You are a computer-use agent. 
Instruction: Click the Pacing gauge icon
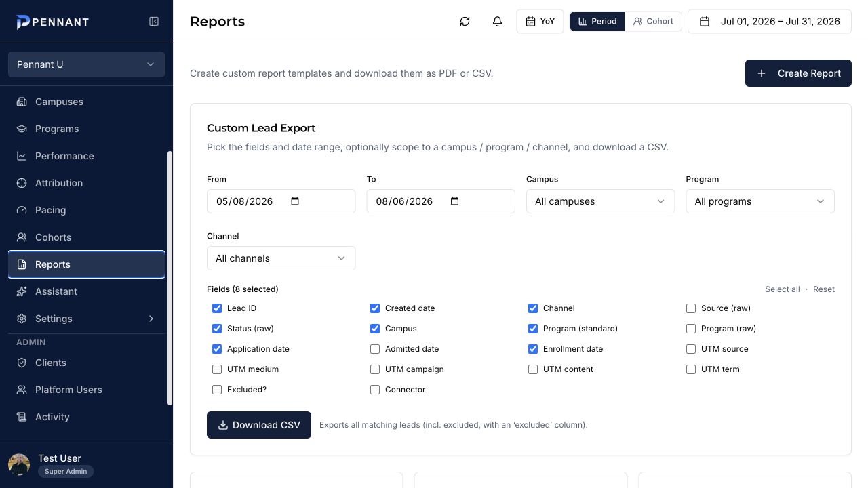(22, 210)
